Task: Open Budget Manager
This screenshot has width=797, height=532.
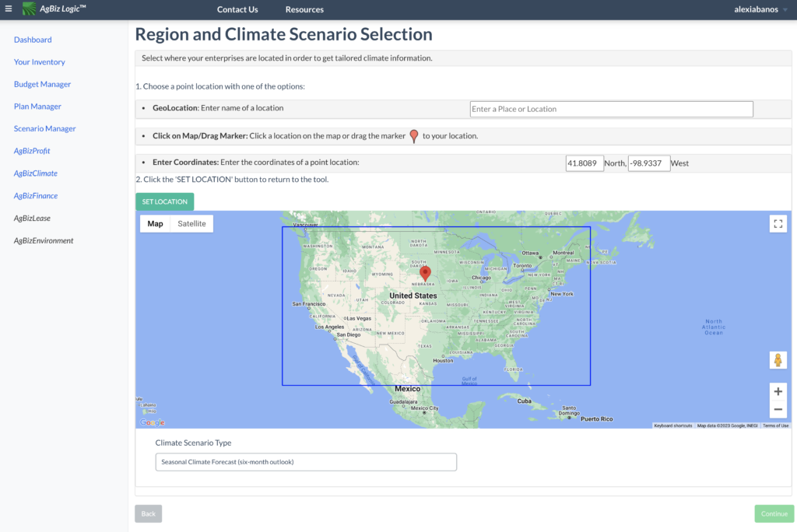Action: pyautogui.click(x=42, y=84)
